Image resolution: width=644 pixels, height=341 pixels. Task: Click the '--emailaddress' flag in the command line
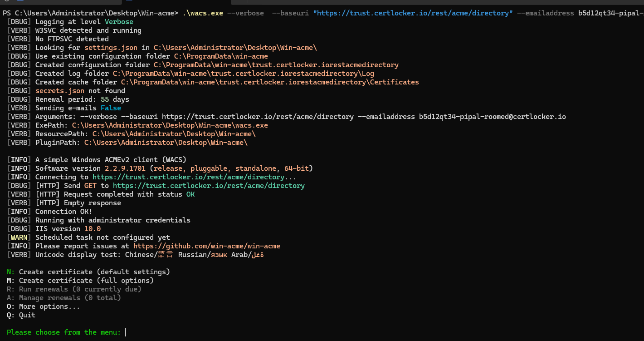coord(546,13)
